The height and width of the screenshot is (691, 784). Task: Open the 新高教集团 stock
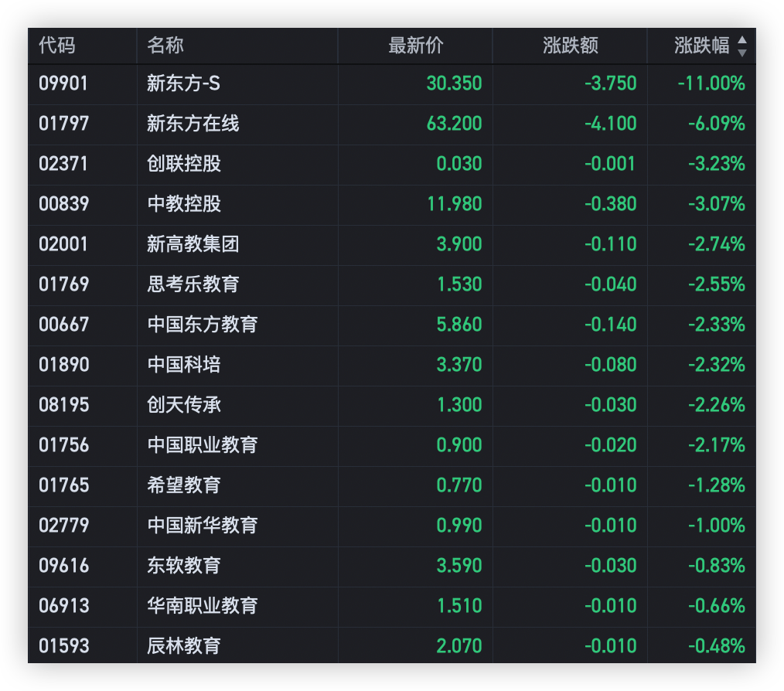tap(193, 244)
